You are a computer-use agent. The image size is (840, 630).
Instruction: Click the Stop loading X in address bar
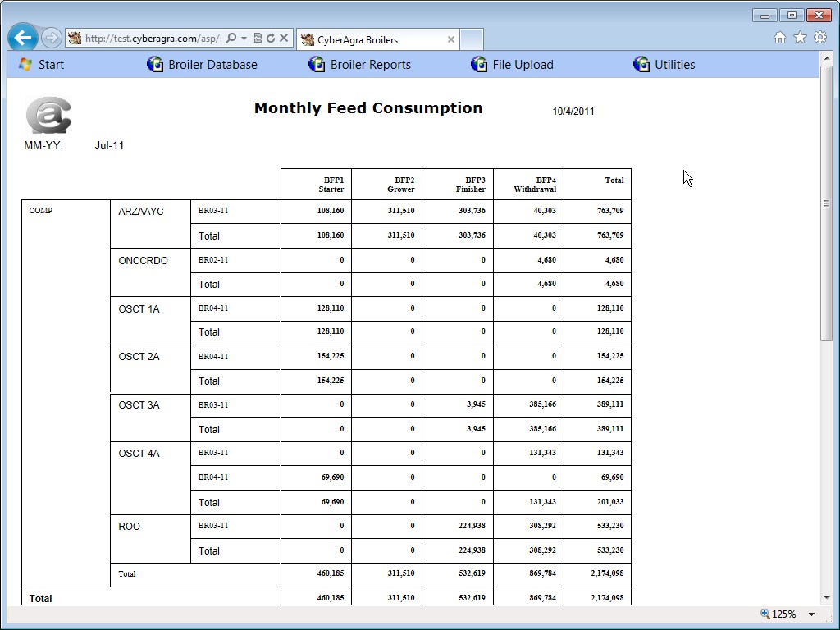pos(283,38)
